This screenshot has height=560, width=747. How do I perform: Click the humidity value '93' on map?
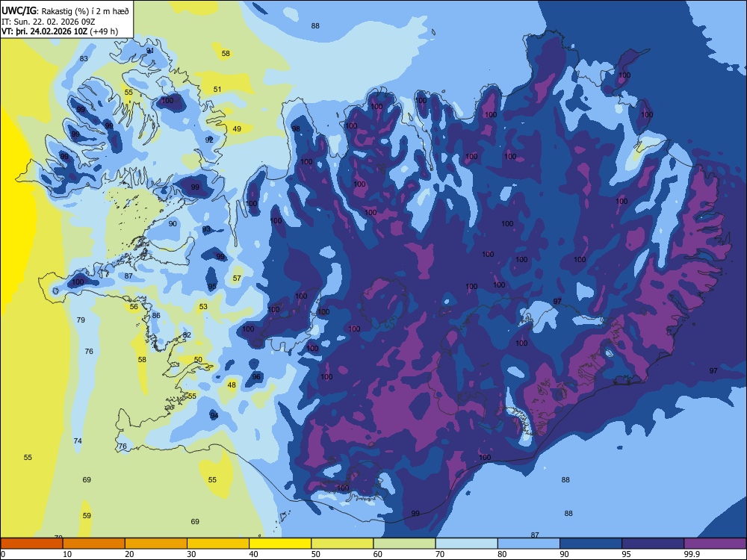point(206,229)
